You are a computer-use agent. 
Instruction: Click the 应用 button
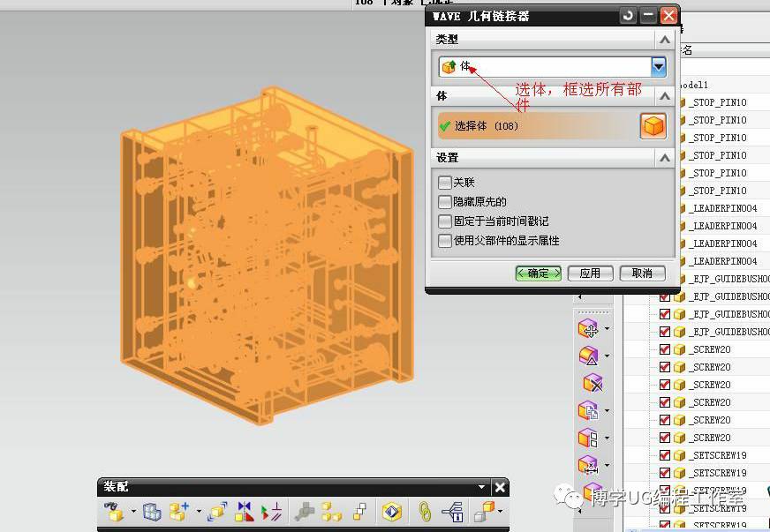click(x=590, y=273)
